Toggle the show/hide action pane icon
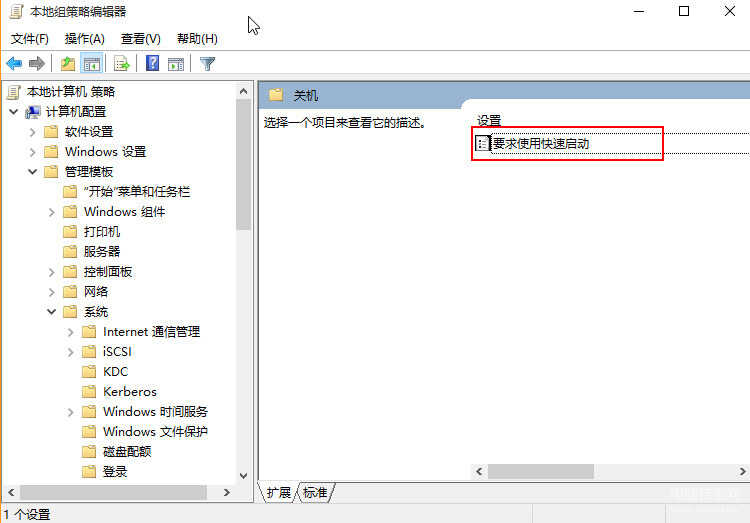Screen dimensions: 750x523 tap(176, 63)
